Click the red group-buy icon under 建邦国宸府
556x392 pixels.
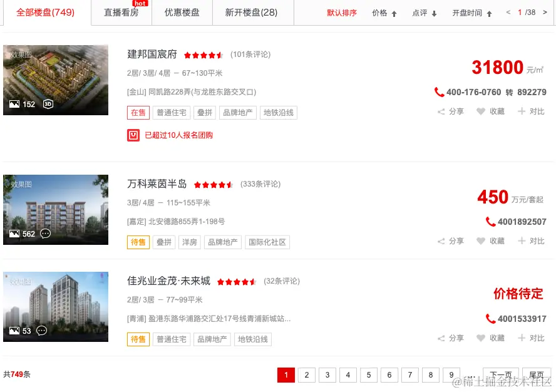[x=133, y=135]
